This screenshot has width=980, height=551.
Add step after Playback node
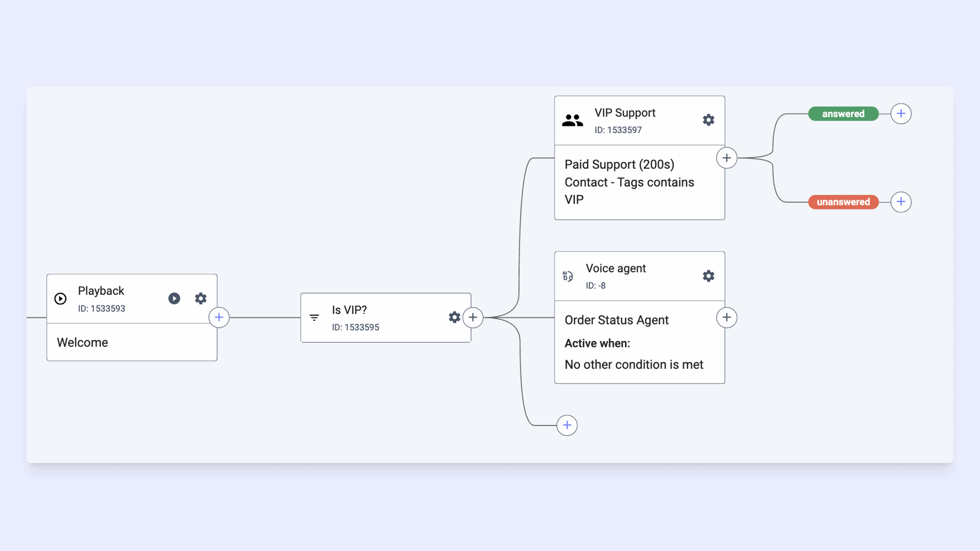219,317
